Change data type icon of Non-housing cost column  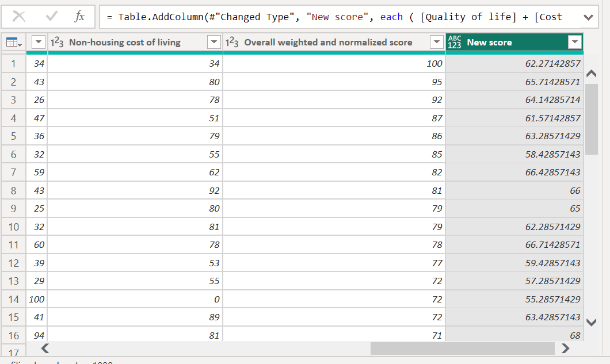click(57, 43)
